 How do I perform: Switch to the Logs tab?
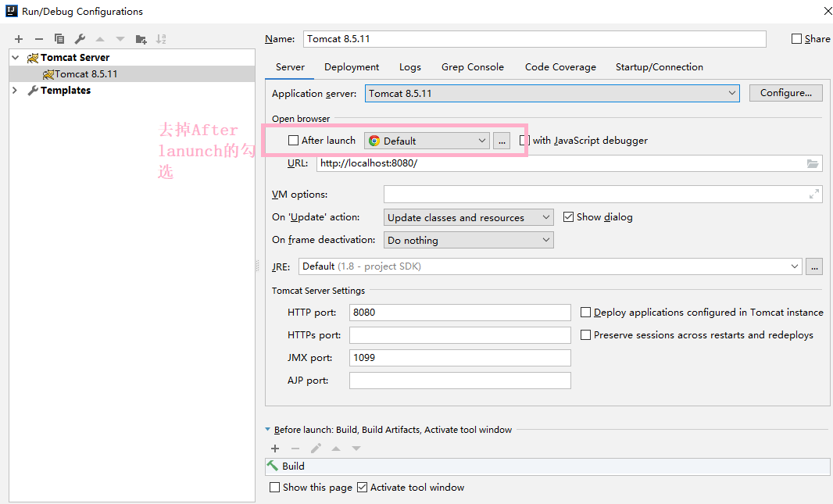(x=410, y=67)
